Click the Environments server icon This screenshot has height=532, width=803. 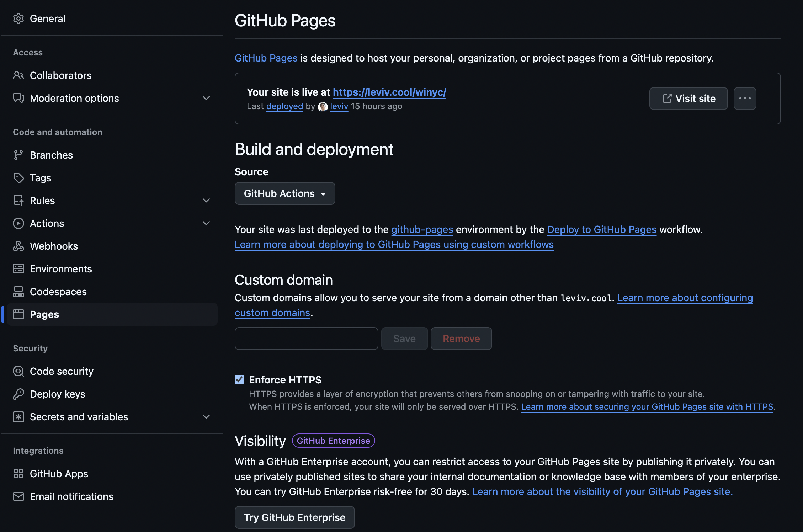(x=18, y=269)
